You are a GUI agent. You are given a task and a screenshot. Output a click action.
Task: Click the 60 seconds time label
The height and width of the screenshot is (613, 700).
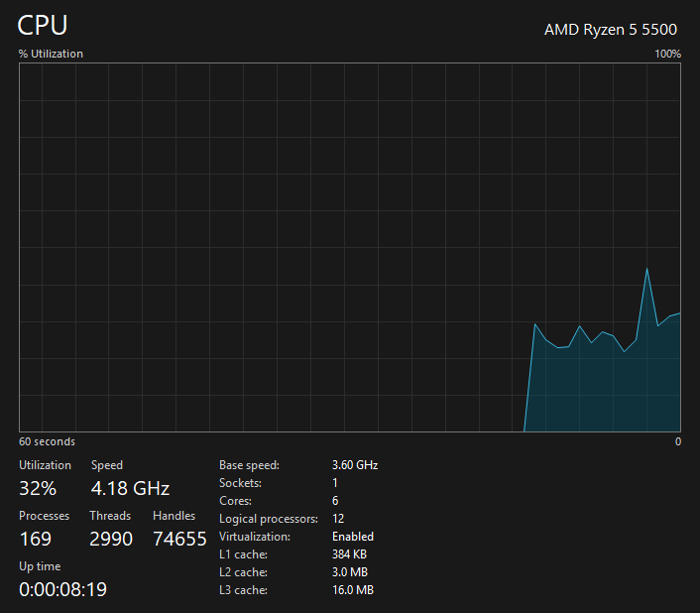tap(47, 441)
